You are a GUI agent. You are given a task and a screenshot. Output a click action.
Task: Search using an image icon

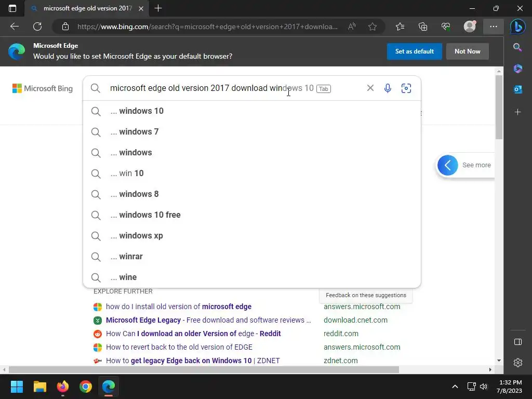[x=406, y=88]
